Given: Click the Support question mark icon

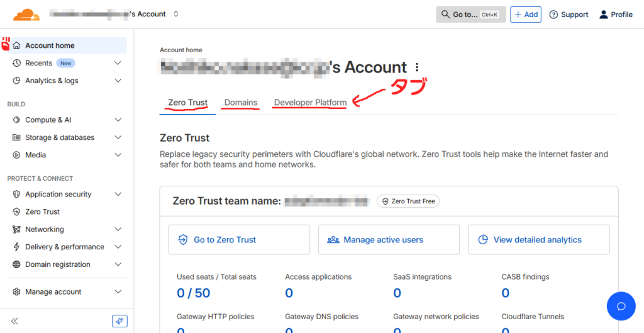Looking at the screenshot, I should click(554, 14).
